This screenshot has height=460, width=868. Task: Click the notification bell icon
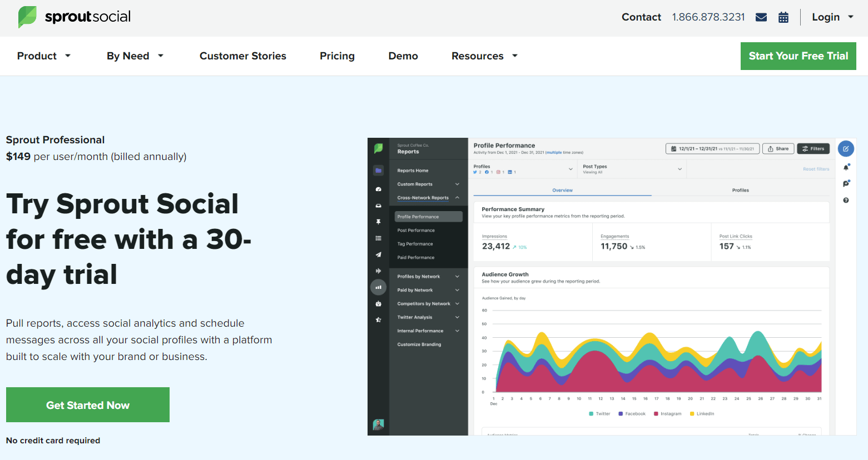tap(846, 167)
